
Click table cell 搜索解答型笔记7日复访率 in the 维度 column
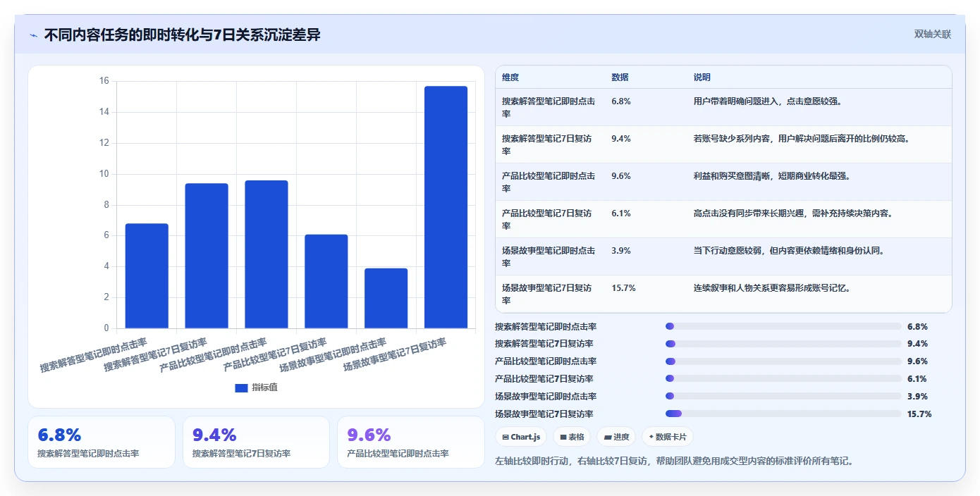(x=549, y=144)
